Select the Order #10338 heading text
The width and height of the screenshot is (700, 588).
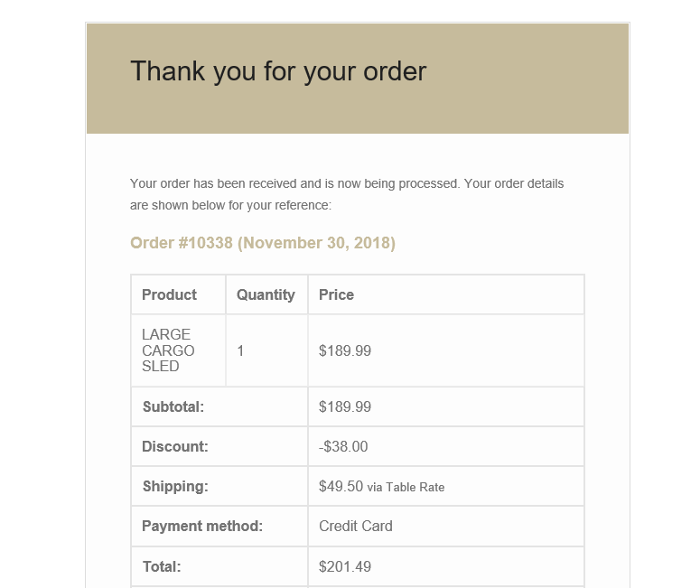[263, 243]
